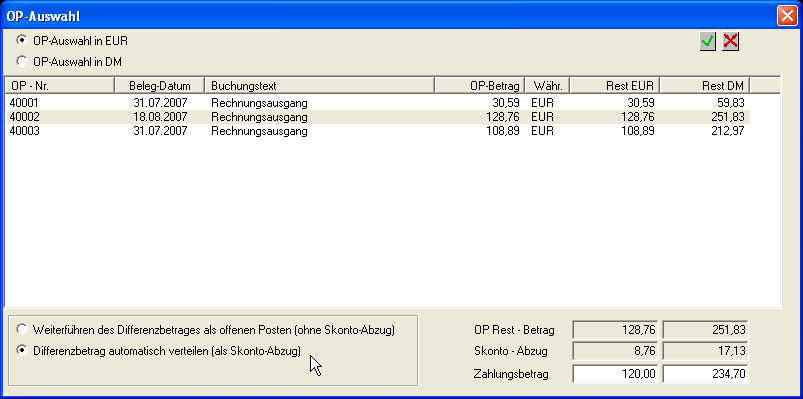The height and width of the screenshot is (399, 803).
Task: Cancel with the red X icon
Action: coord(730,41)
